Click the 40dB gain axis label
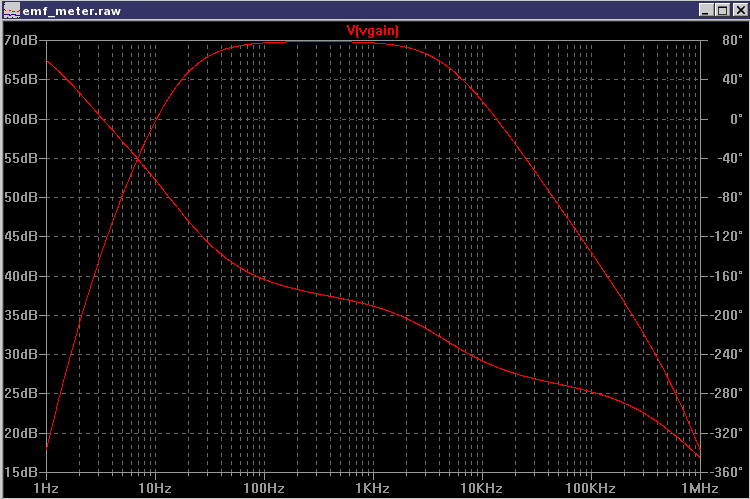This screenshot has height=499, width=750. 21,276
